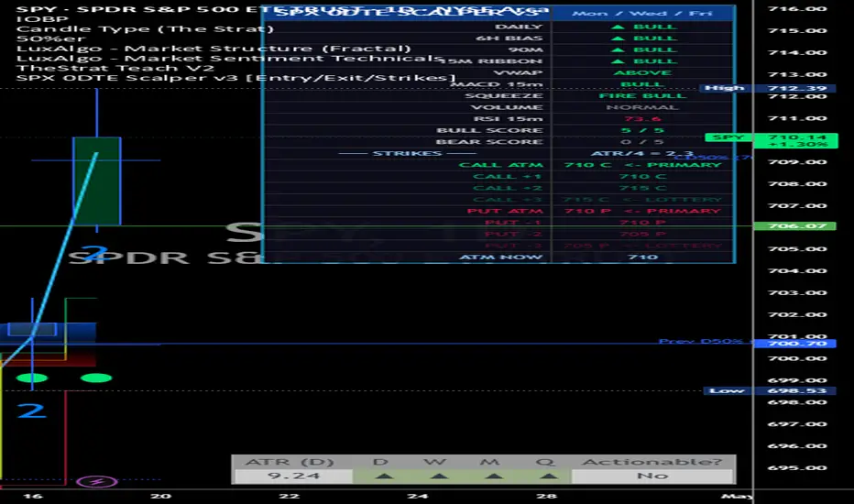
Task: Click the STRIKES section header
Action: point(408,153)
